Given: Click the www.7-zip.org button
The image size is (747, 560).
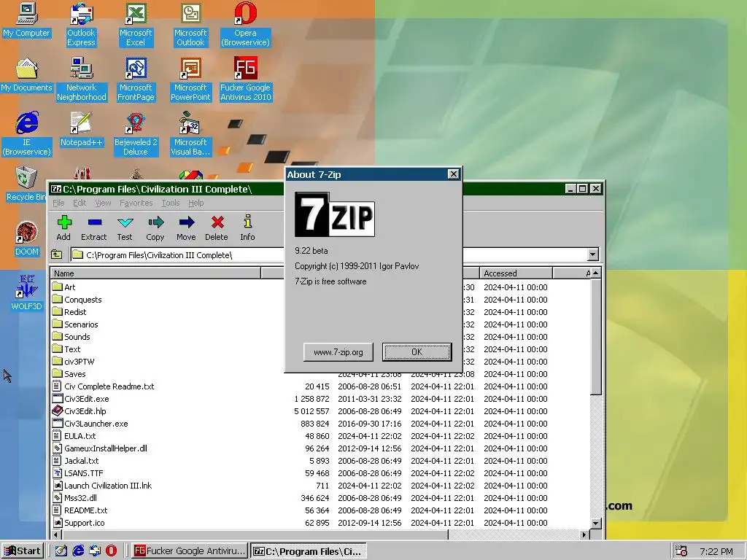Looking at the screenshot, I should pyautogui.click(x=338, y=352).
